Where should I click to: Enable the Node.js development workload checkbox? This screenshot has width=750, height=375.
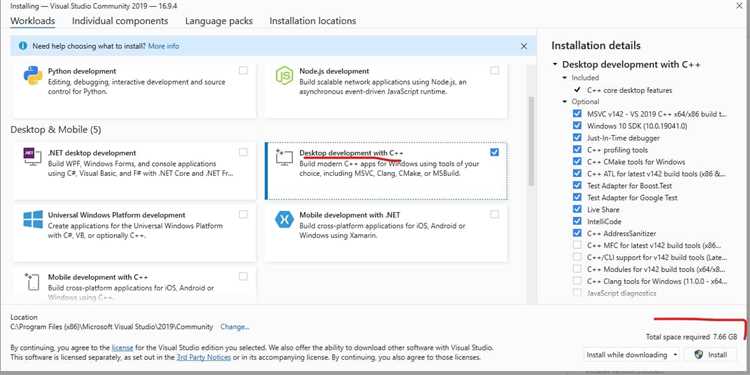pyautogui.click(x=495, y=71)
